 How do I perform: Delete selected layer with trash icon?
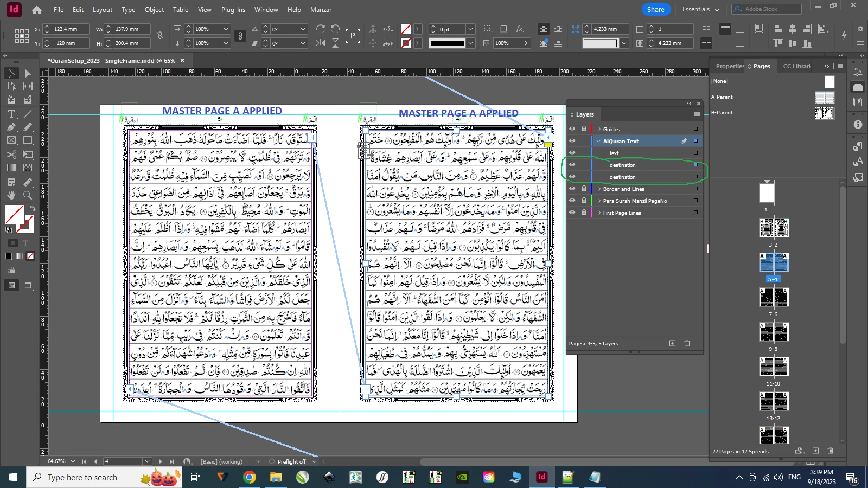687,343
